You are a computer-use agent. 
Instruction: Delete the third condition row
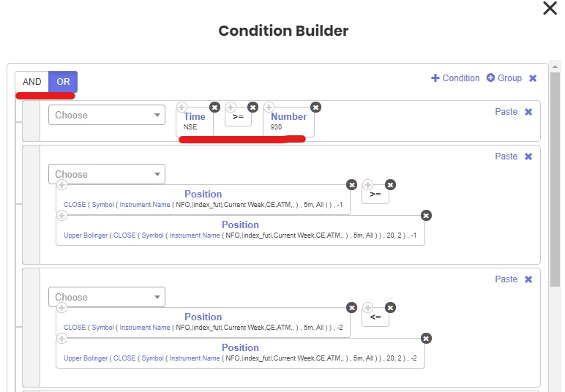tap(528, 279)
